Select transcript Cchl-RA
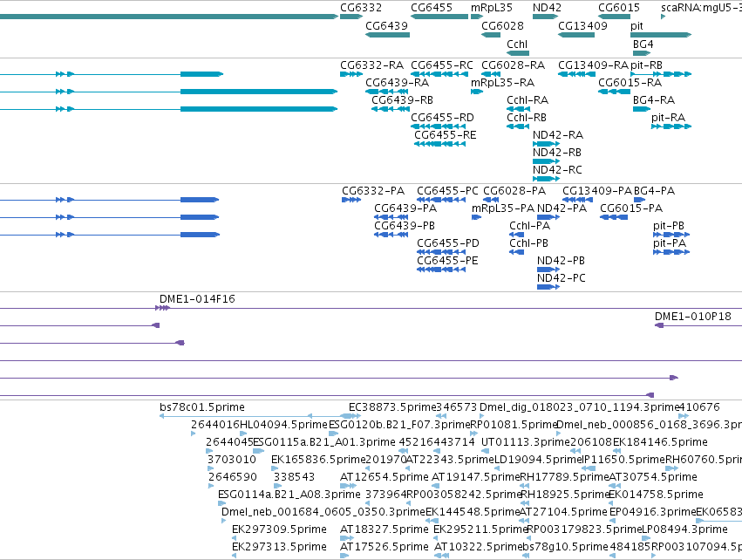Image resolution: width=742 pixels, height=560 pixels. pos(528,100)
